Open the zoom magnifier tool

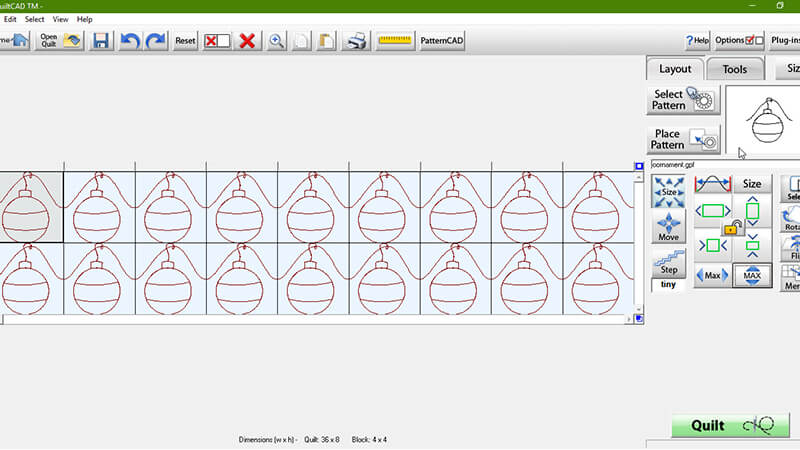click(276, 41)
